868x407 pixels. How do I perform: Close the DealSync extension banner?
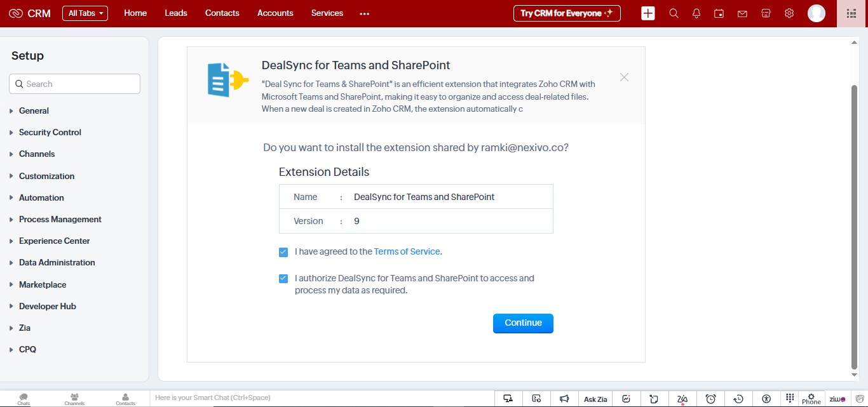click(624, 77)
